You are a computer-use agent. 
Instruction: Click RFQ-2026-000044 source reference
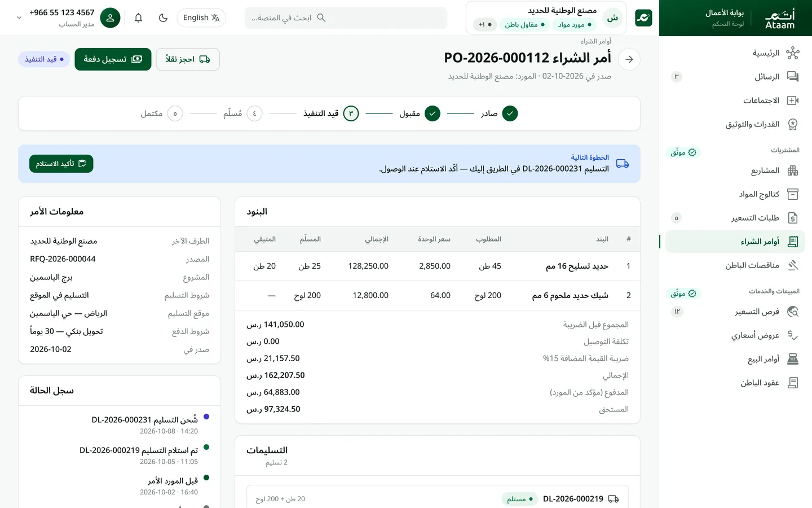[x=63, y=259]
